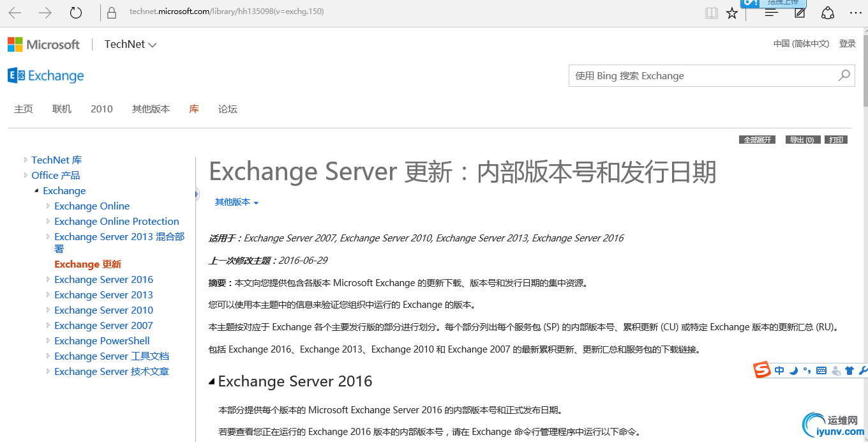Click the Sogou S logo icon
Screen dimensions: 868x442
(x=762, y=370)
